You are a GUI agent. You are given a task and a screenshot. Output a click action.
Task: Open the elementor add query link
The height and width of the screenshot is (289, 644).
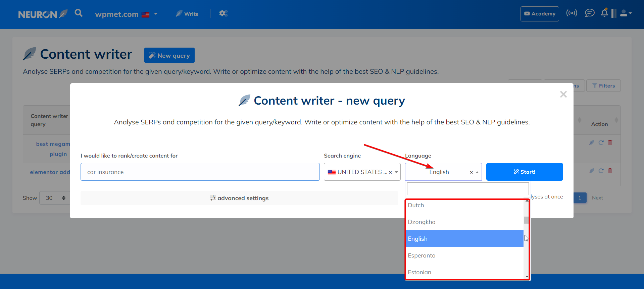[50, 172]
